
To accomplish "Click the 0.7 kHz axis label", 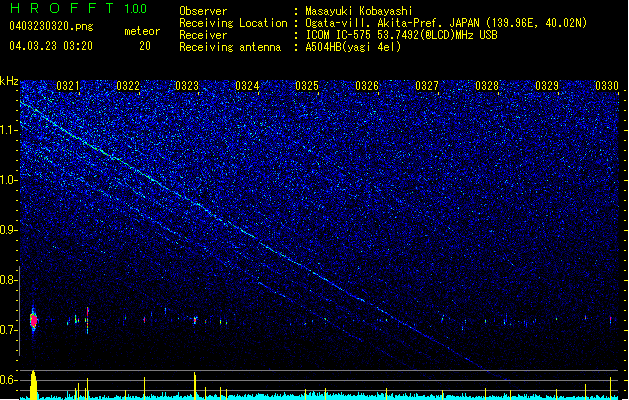I will tap(9, 330).
